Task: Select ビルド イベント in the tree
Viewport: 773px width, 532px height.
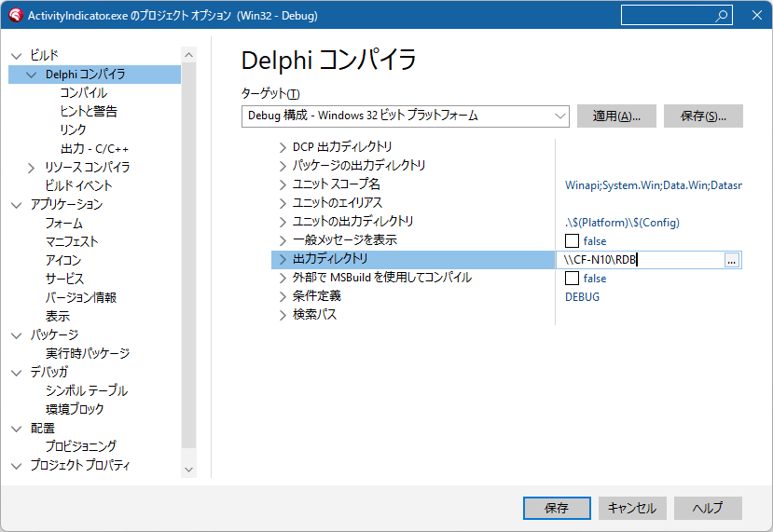Action: pyautogui.click(x=78, y=185)
